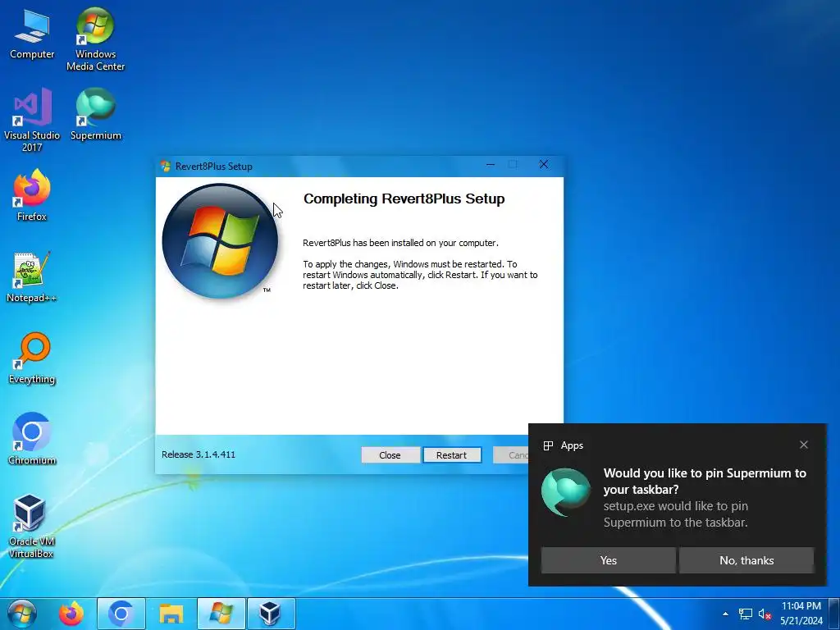Open File Explorer from the taskbar
This screenshot has width=840, height=630.
click(171, 614)
